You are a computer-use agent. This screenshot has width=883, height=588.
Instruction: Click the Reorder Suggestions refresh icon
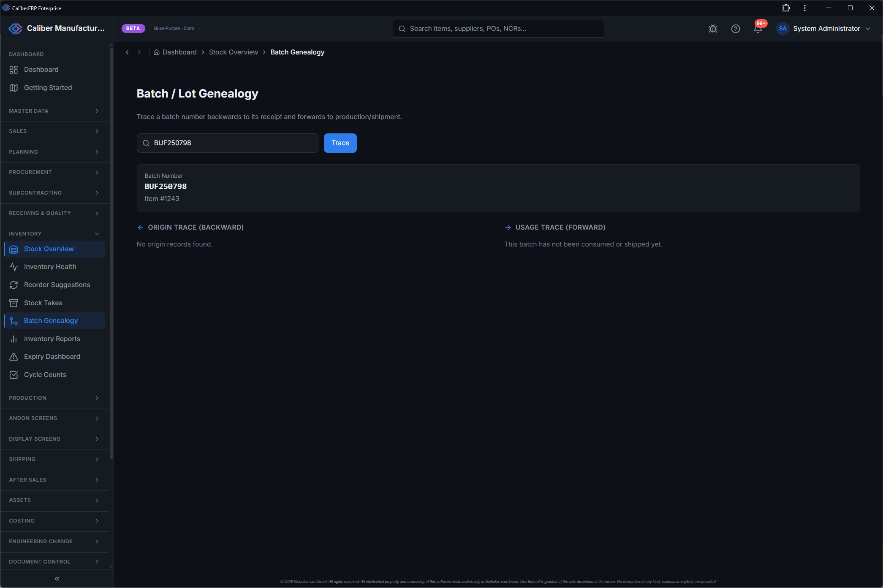[14, 285]
